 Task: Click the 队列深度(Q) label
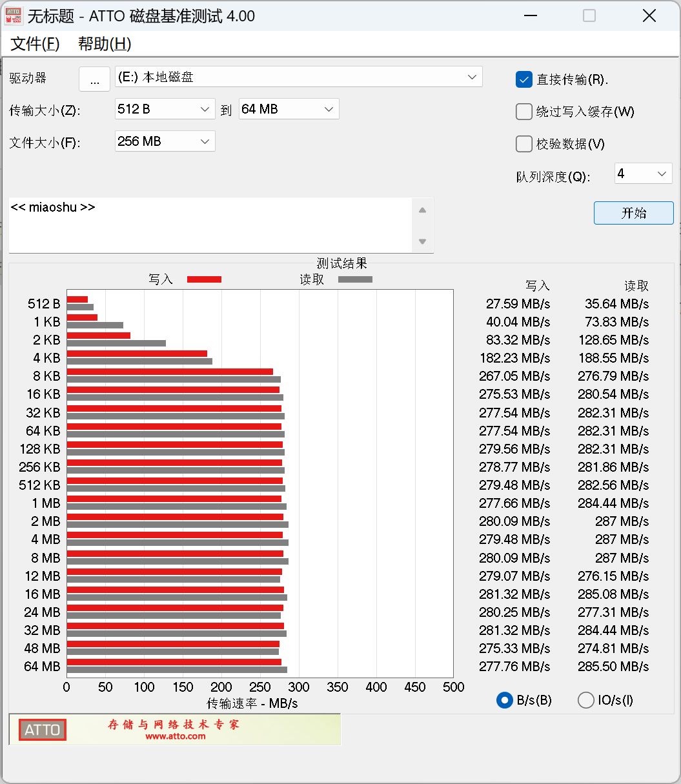pyautogui.click(x=553, y=176)
